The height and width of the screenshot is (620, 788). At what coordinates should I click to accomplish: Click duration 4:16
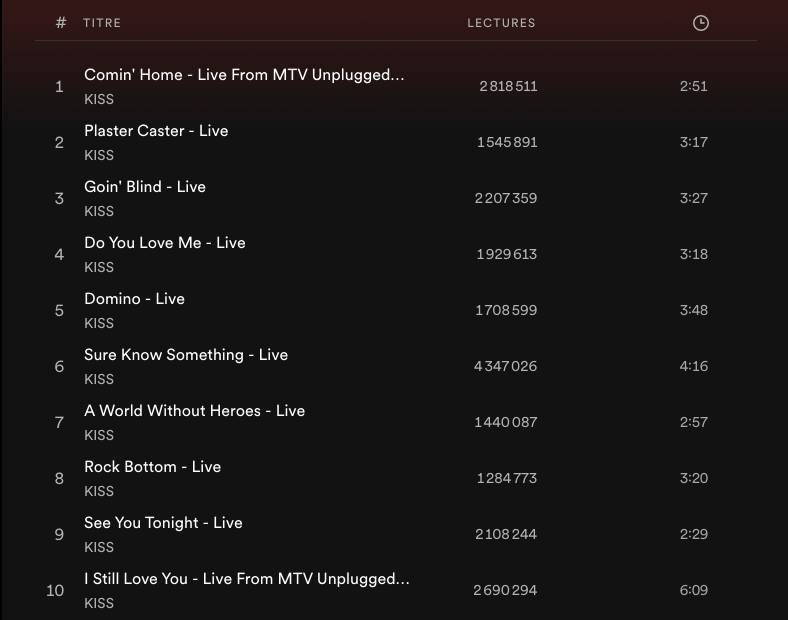694,366
